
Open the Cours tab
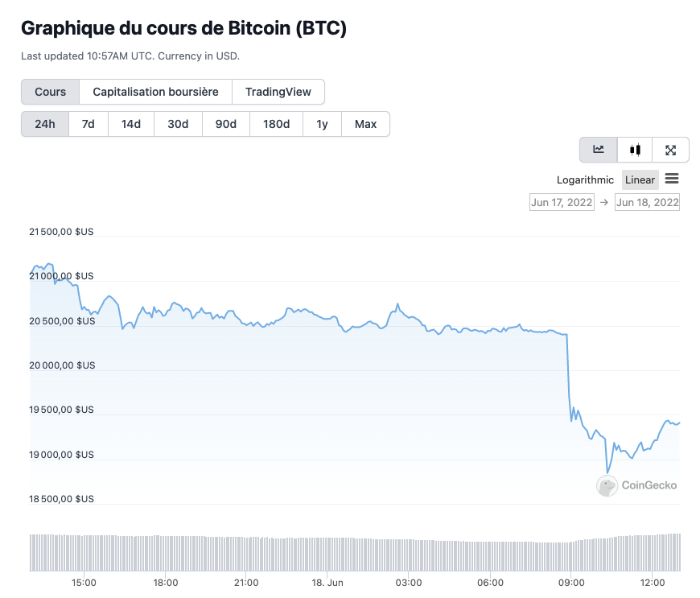point(50,92)
